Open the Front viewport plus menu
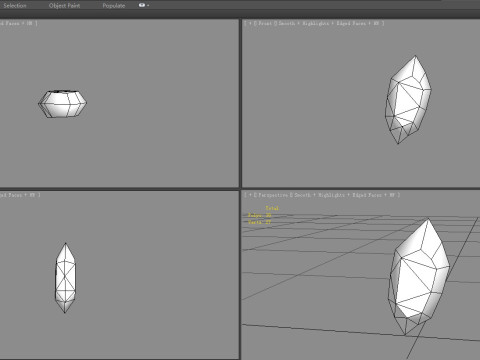480x360 pixels. [x=250, y=23]
